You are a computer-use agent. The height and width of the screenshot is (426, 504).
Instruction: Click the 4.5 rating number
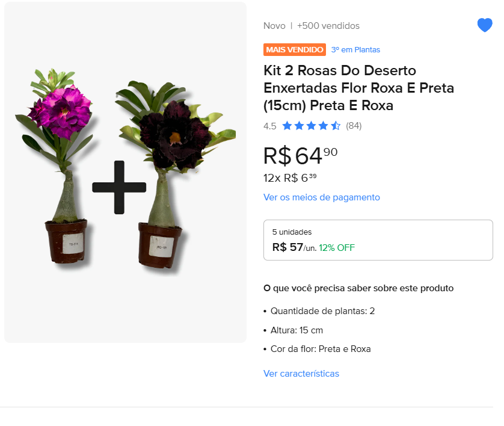tap(270, 126)
